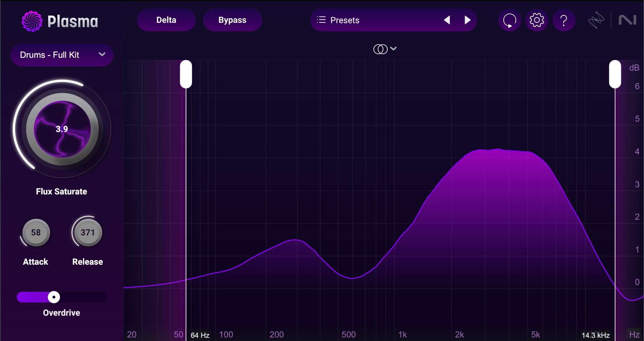644x341 pixels.
Task: Click the Attack label
Action: [x=35, y=262]
